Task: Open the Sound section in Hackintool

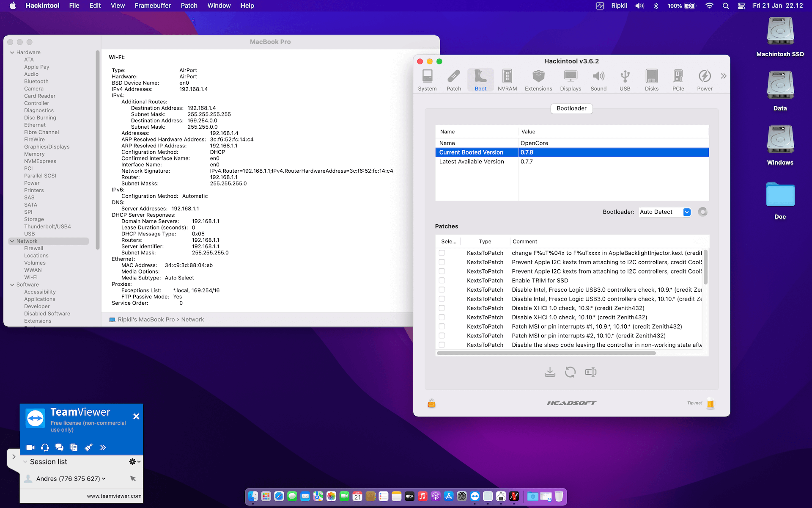Action: [x=598, y=80]
